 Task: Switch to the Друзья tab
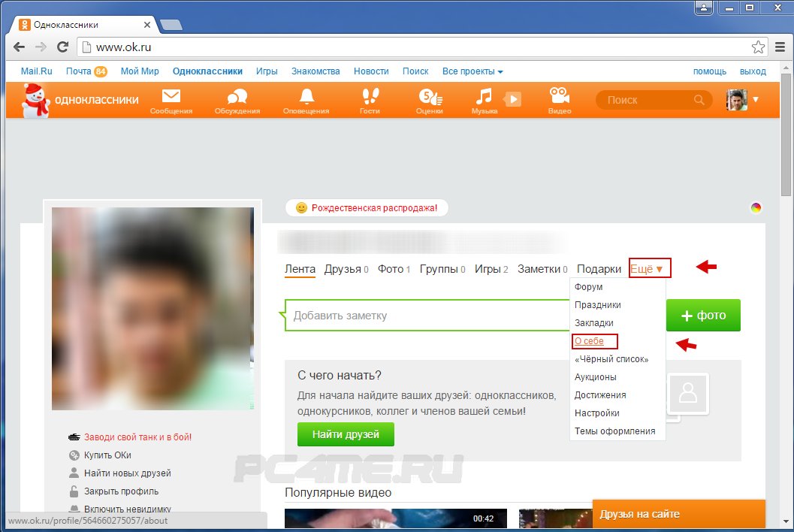pyautogui.click(x=343, y=269)
